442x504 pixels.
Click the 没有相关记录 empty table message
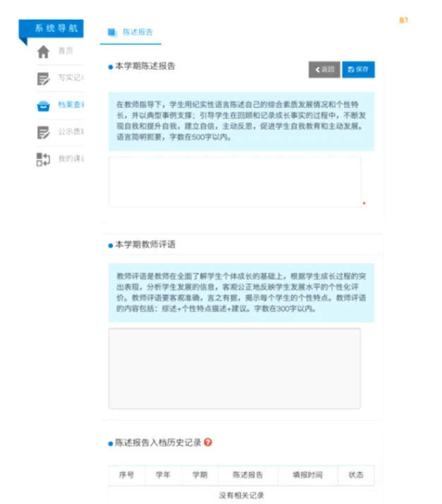click(x=241, y=495)
